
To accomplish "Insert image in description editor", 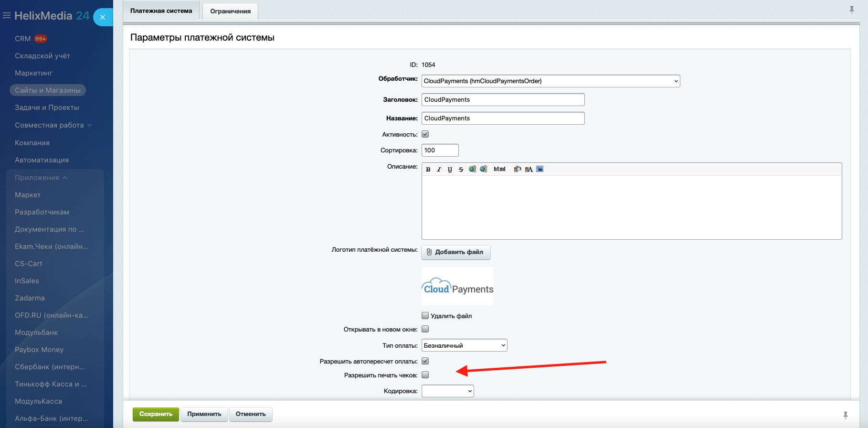I will 540,169.
